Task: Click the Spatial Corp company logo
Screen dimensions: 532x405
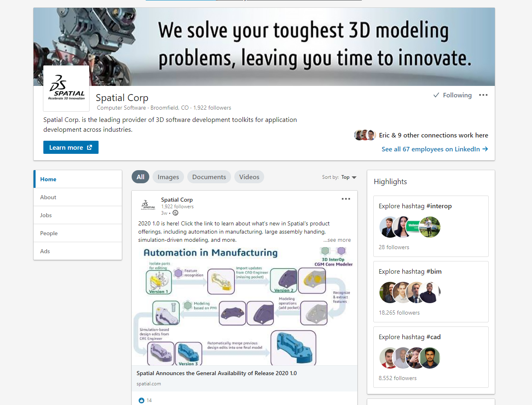Action: 66,88
